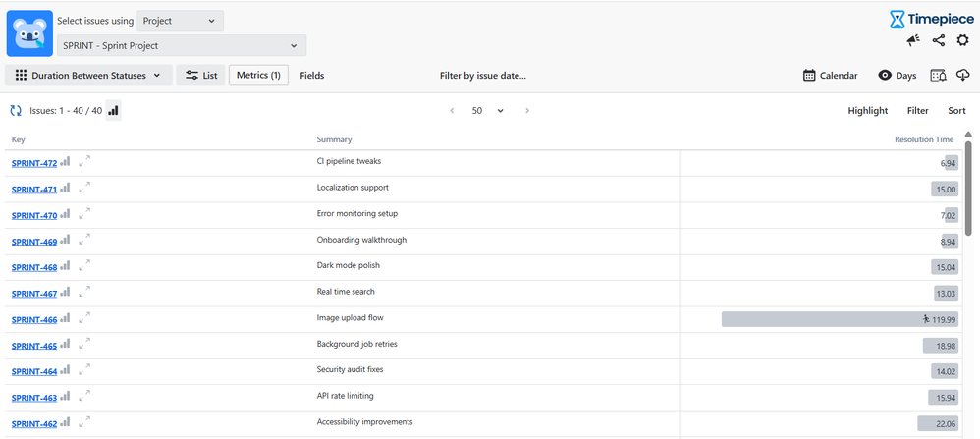Open Duration Between Statuses report dropdown

click(x=88, y=75)
